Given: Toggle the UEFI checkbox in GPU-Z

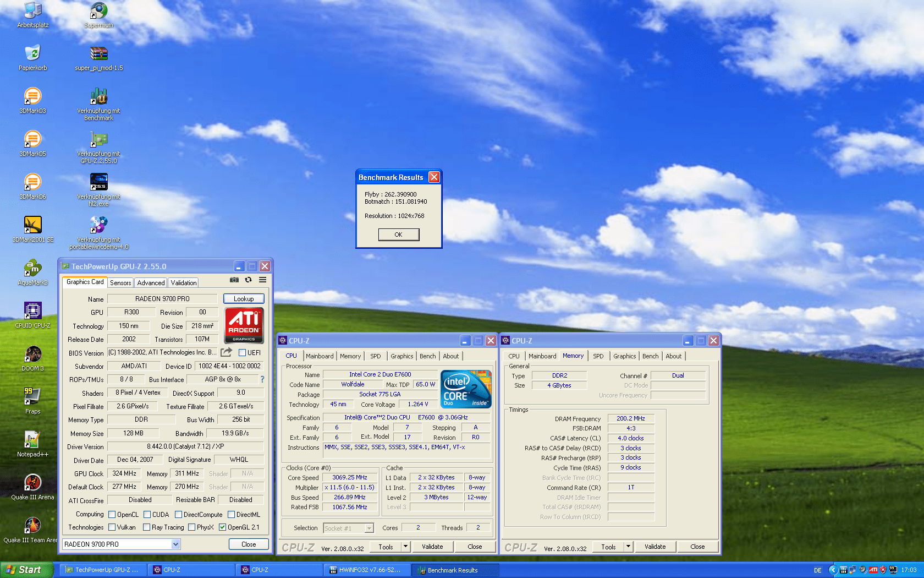Looking at the screenshot, I should coord(242,353).
